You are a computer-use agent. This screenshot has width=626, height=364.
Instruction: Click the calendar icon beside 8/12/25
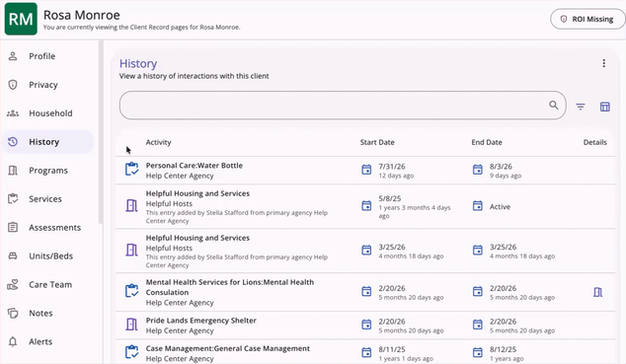(x=478, y=352)
